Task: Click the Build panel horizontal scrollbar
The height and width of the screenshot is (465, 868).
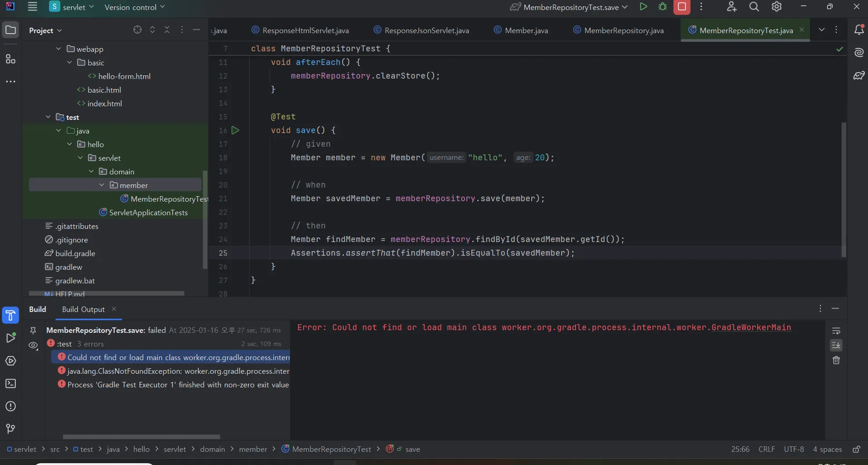Action: click(x=141, y=437)
